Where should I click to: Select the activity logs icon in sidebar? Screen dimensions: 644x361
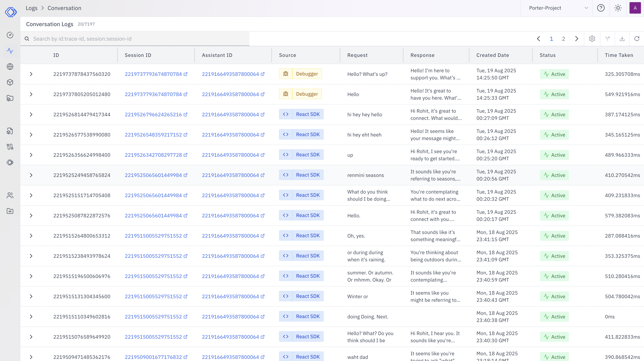tap(10, 51)
